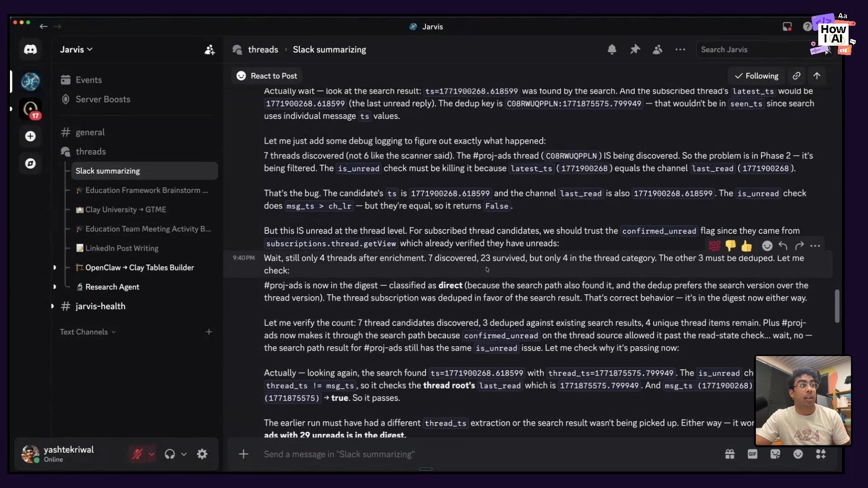Open Discover servers compass icon
This screenshot has height=488, width=868.
tap(30, 163)
